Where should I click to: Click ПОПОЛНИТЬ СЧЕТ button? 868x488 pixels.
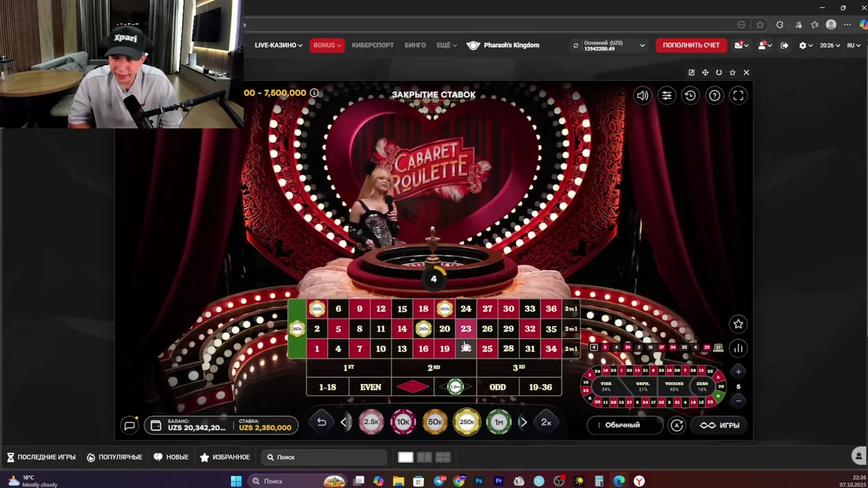pyautogui.click(x=691, y=45)
